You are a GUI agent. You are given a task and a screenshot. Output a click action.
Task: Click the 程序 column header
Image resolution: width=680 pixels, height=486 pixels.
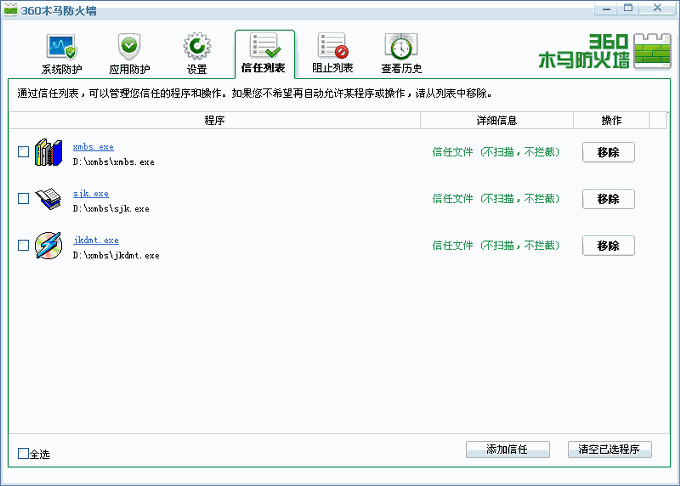(215, 120)
